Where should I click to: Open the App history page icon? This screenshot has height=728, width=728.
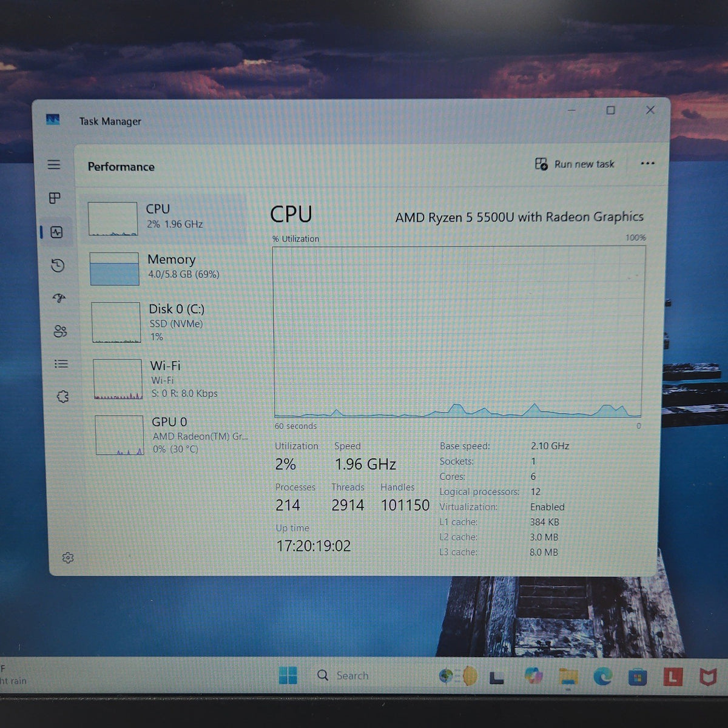pyautogui.click(x=58, y=265)
